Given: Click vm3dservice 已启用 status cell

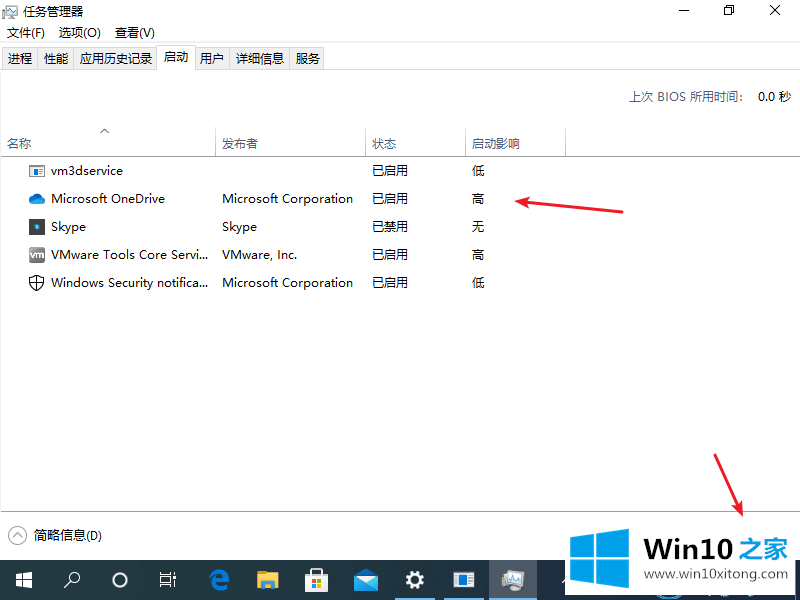Looking at the screenshot, I should pyautogui.click(x=390, y=171).
